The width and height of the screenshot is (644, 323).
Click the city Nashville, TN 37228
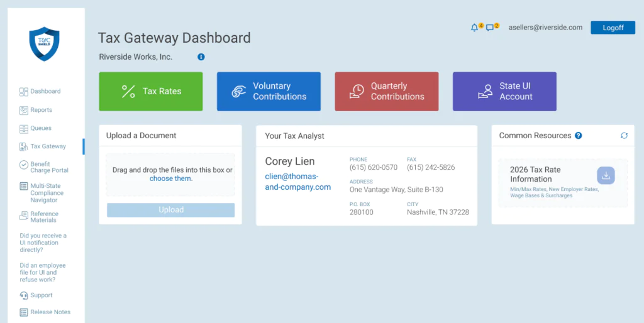[438, 212]
